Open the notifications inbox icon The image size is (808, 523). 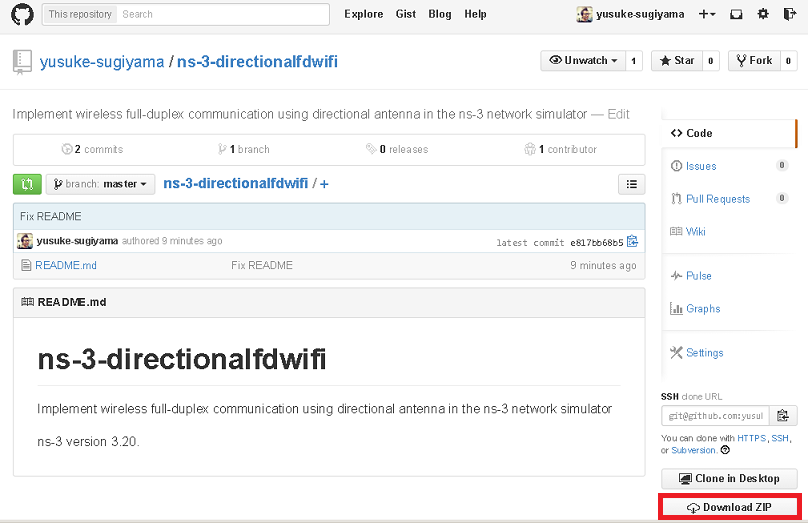tap(736, 14)
